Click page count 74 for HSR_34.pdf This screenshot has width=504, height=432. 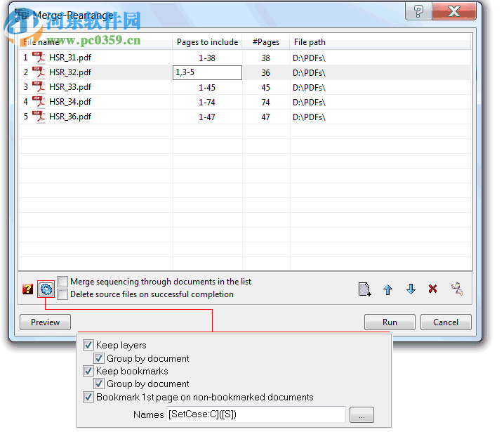[x=265, y=103]
